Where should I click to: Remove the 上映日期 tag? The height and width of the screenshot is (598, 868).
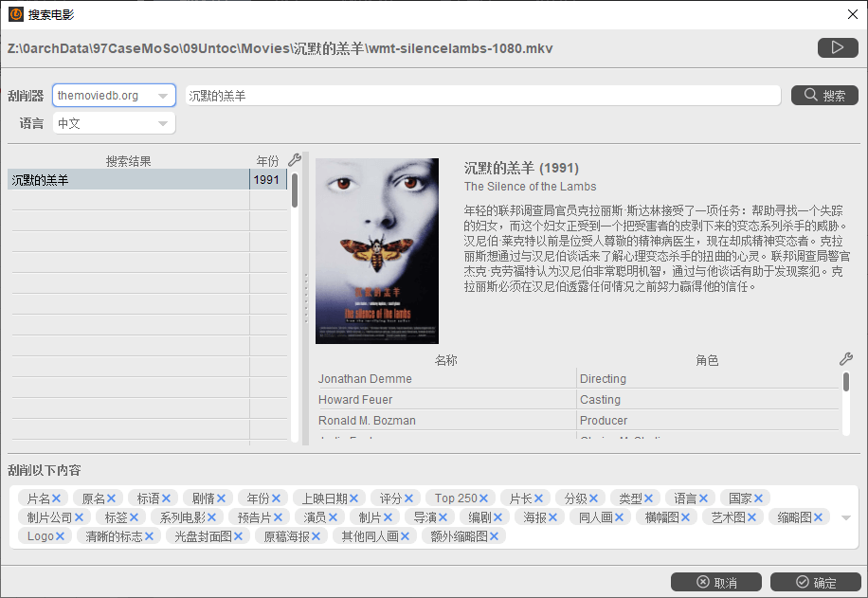coord(353,498)
